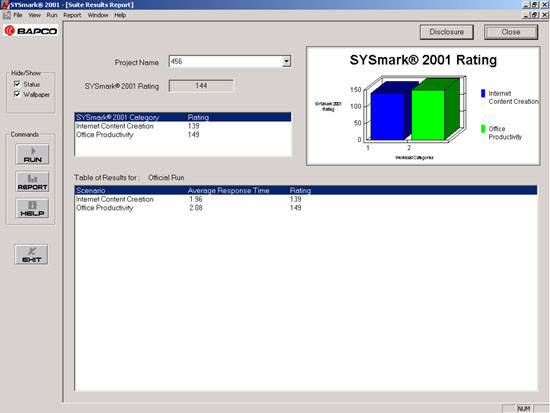The image size is (550, 413).
Task: Minimize the inner Suite Results Report window
Action: pyautogui.click(x=526, y=15)
